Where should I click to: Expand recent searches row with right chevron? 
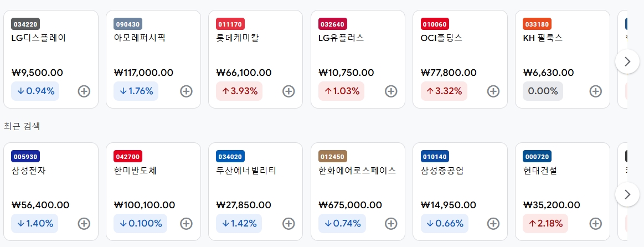(x=627, y=194)
